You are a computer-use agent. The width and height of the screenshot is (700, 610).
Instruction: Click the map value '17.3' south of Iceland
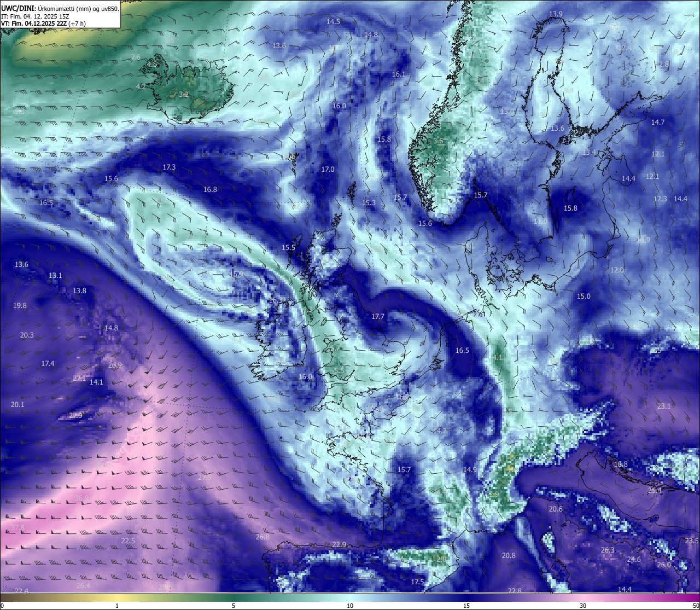click(169, 167)
